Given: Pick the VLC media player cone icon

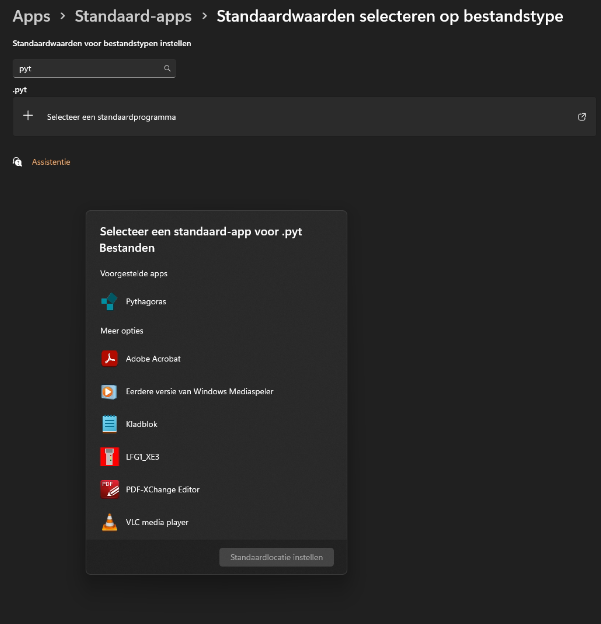Looking at the screenshot, I should [109, 522].
